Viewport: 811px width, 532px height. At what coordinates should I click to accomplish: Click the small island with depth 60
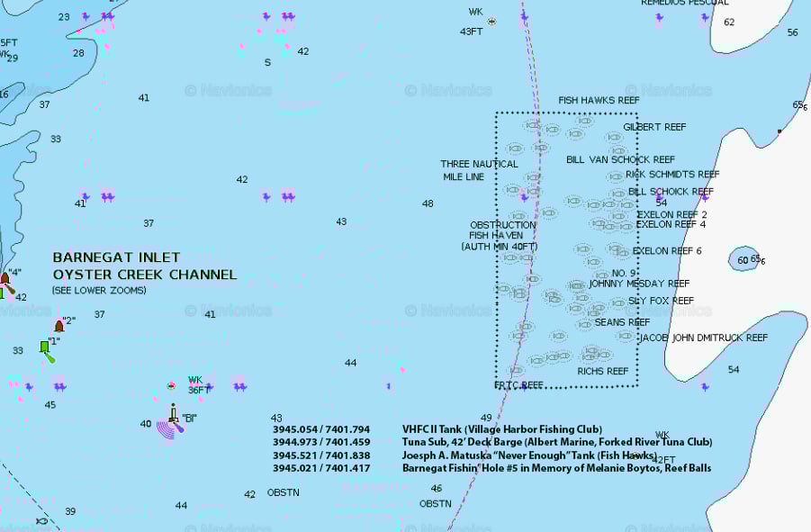(743, 259)
